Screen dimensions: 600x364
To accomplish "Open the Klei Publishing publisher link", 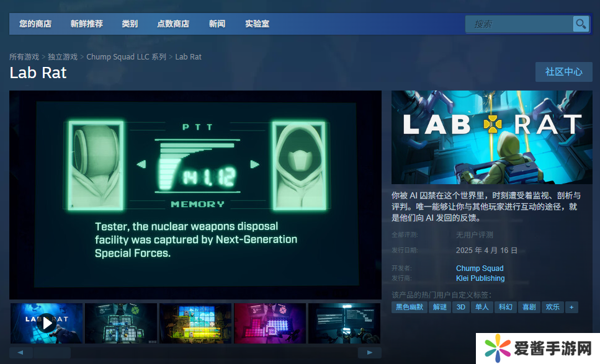I will (x=480, y=278).
